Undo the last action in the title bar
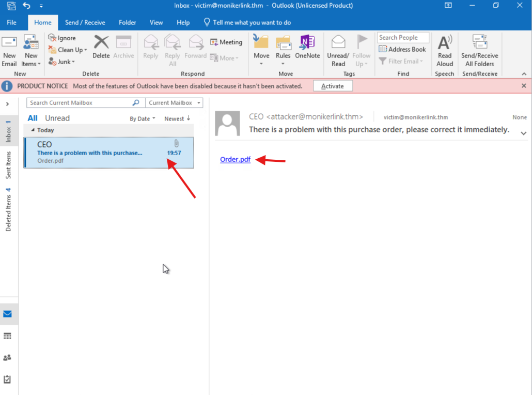532x395 pixels. [26, 6]
